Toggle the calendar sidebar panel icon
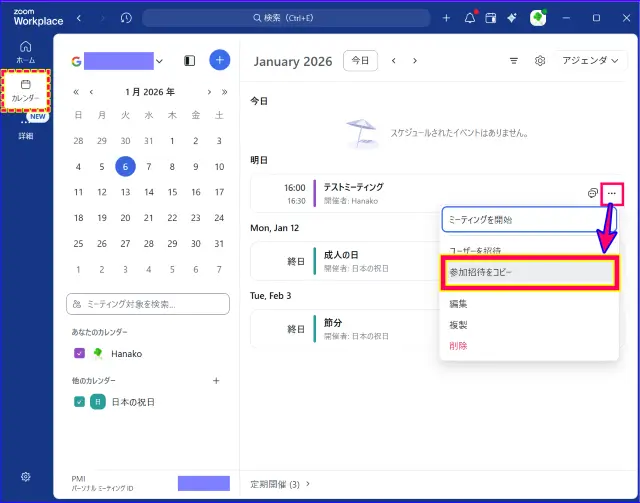The height and width of the screenshot is (503, 640). click(190, 61)
